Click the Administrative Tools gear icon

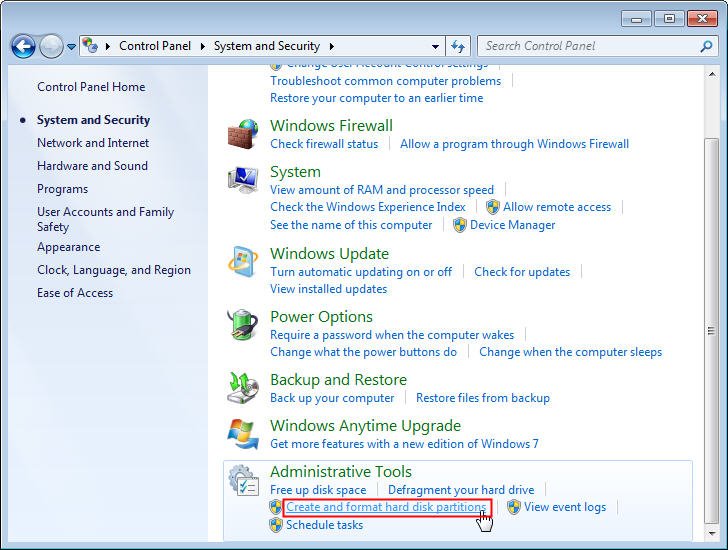click(x=244, y=480)
